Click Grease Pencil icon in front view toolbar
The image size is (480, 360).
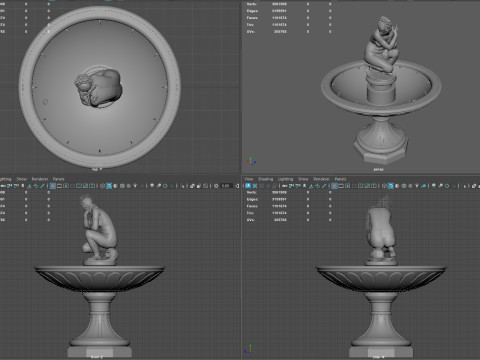coord(42,186)
